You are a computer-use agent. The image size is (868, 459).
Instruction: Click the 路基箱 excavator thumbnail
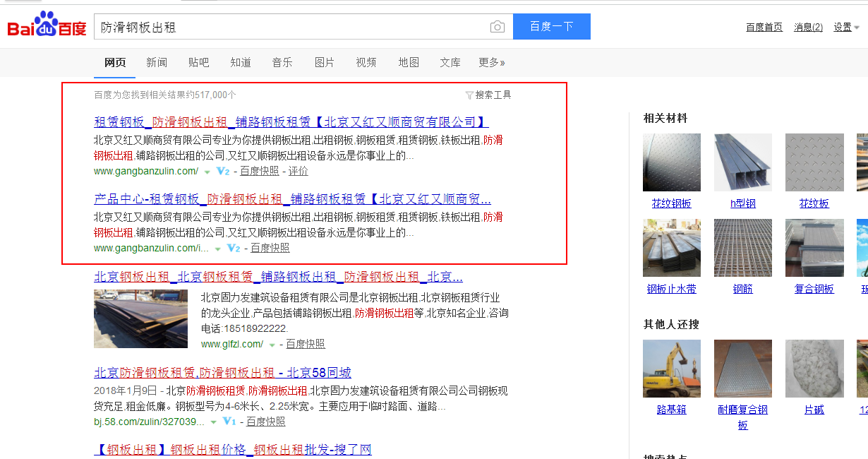[x=671, y=369]
